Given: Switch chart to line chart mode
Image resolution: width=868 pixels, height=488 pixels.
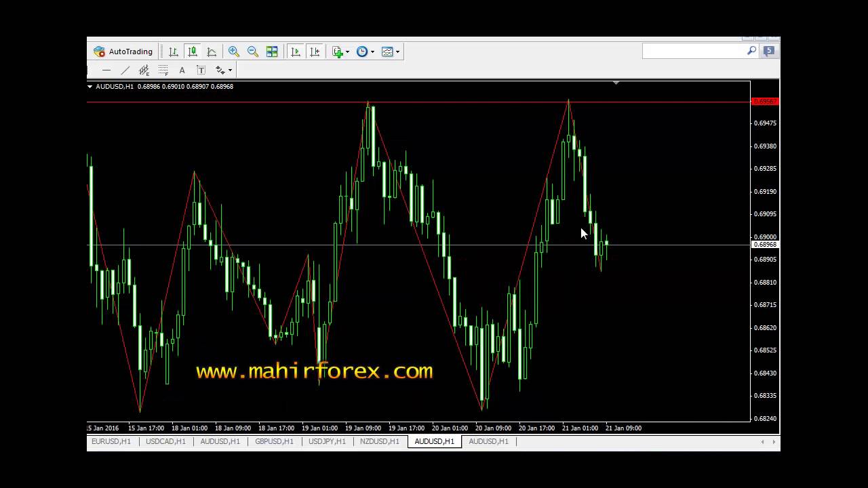Looking at the screenshot, I should click(212, 52).
